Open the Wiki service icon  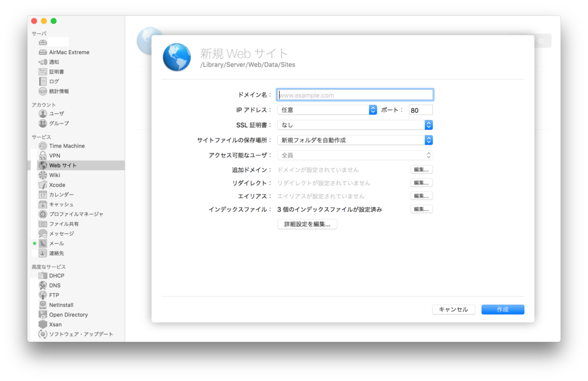42,175
